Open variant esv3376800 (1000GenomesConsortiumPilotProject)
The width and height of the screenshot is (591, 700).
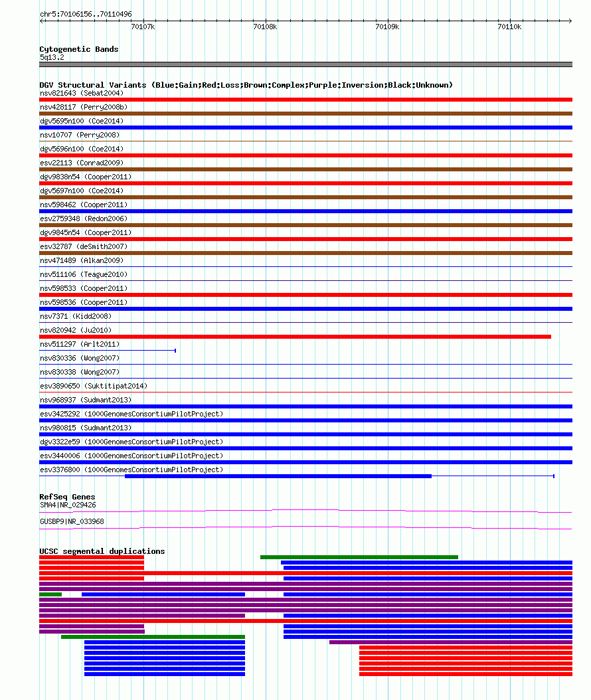(131, 470)
